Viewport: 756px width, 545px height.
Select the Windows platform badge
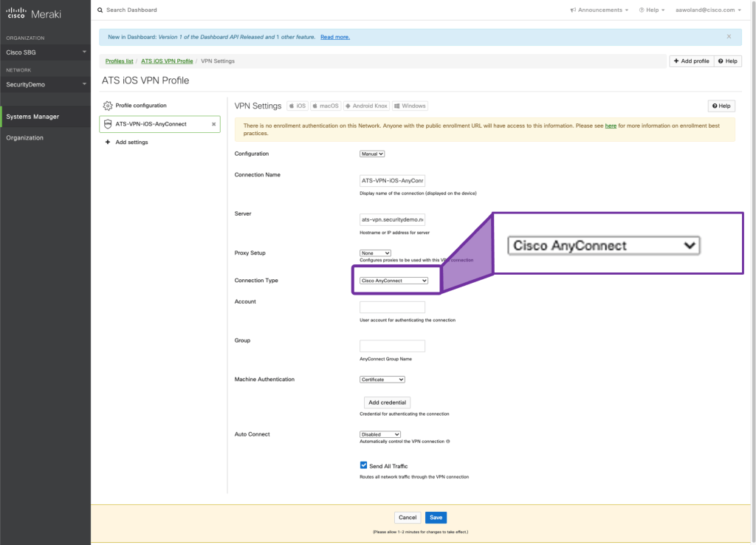[x=410, y=106]
